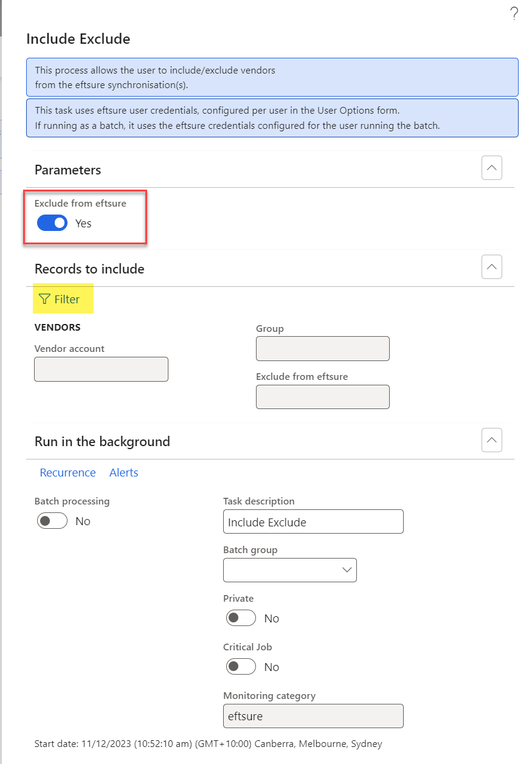This screenshot has width=532, height=764.
Task: Toggle the Private switch on
Action: [x=241, y=618]
